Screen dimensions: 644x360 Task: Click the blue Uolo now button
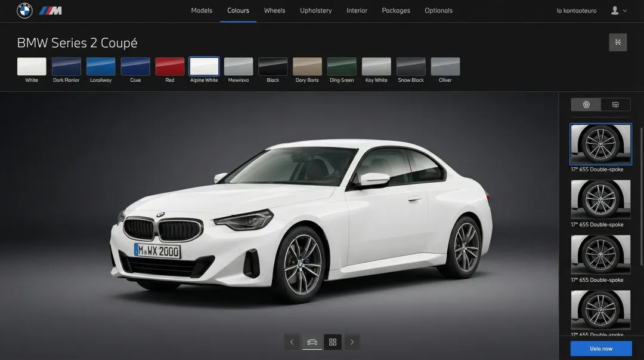coord(601,349)
